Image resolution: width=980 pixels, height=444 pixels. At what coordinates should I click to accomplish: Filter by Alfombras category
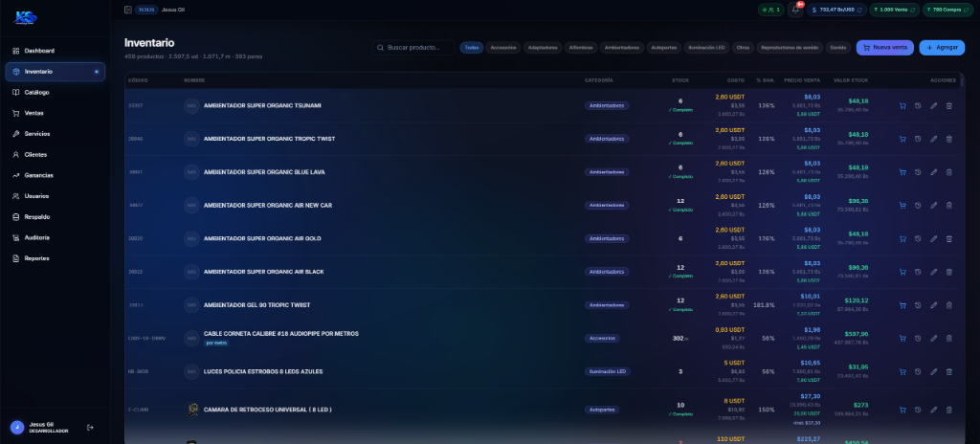(581, 48)
